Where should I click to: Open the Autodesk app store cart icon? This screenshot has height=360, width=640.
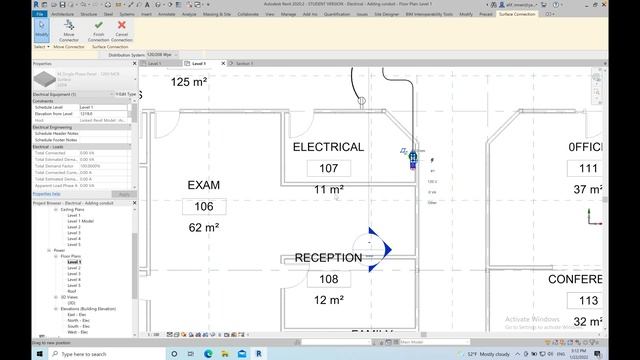pos(544,4)
